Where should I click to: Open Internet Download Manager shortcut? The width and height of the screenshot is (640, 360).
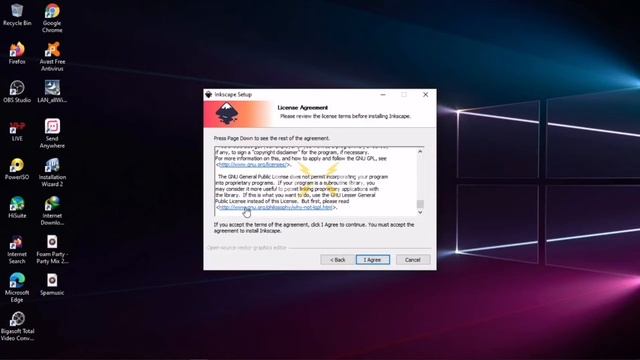[x=52, y=210]
